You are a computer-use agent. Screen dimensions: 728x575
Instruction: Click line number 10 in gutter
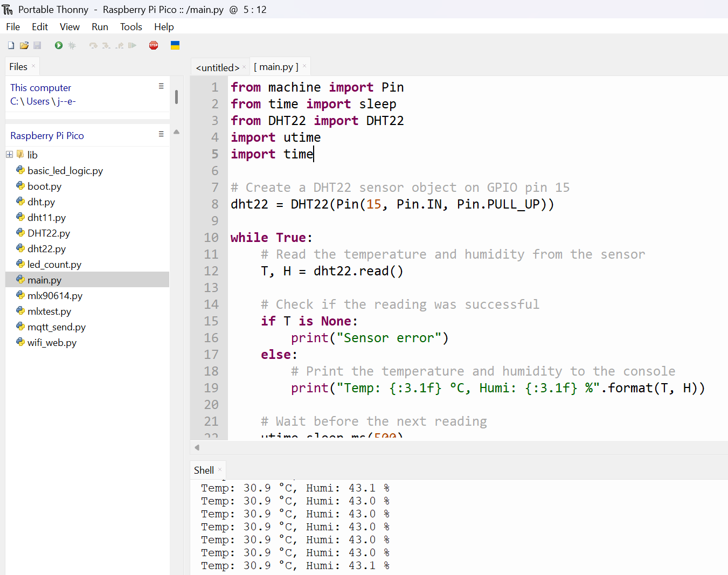211,238
